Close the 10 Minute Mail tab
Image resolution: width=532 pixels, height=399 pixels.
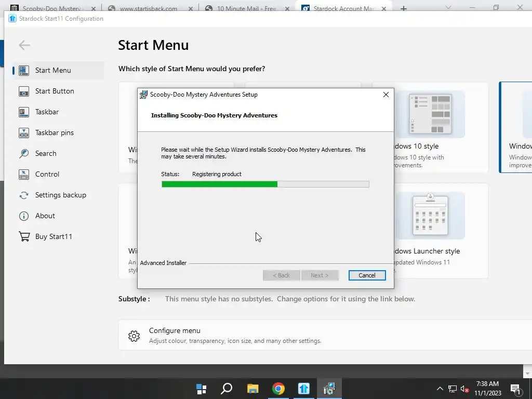(287, 9)
